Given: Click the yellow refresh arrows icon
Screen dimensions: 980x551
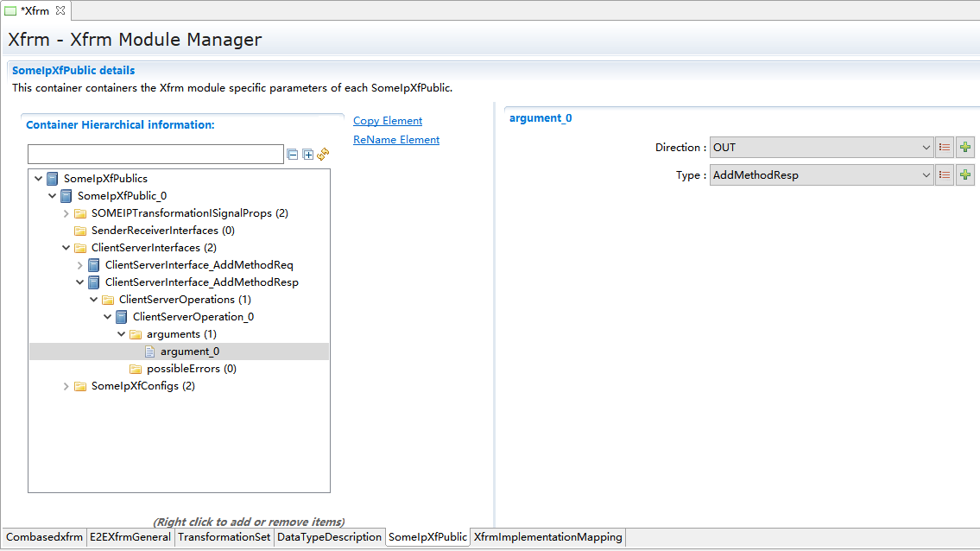Looking at the screenshot, I should coord(323,154).
